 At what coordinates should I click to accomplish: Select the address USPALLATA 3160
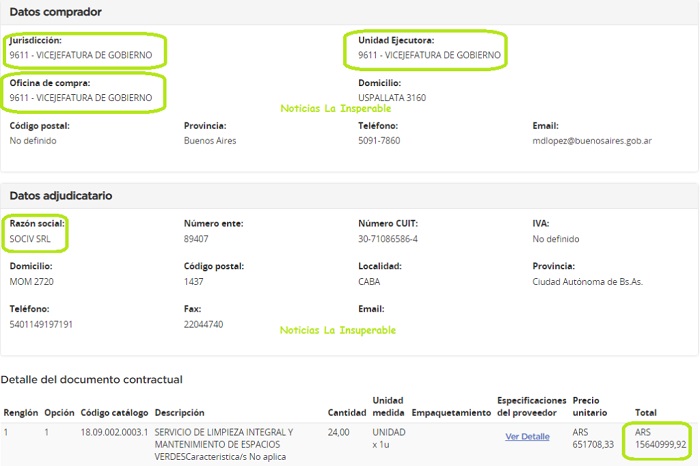tap(392, 98)
